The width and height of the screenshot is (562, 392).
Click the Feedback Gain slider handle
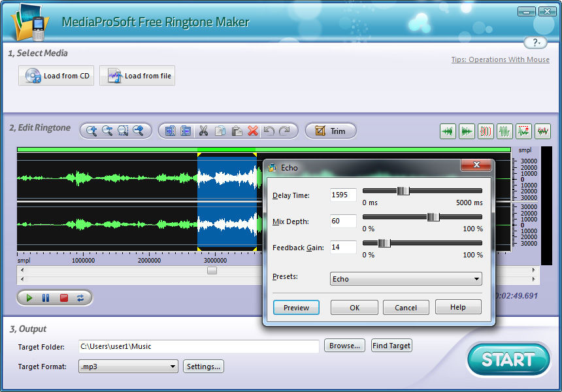click(x=384, y=243)
